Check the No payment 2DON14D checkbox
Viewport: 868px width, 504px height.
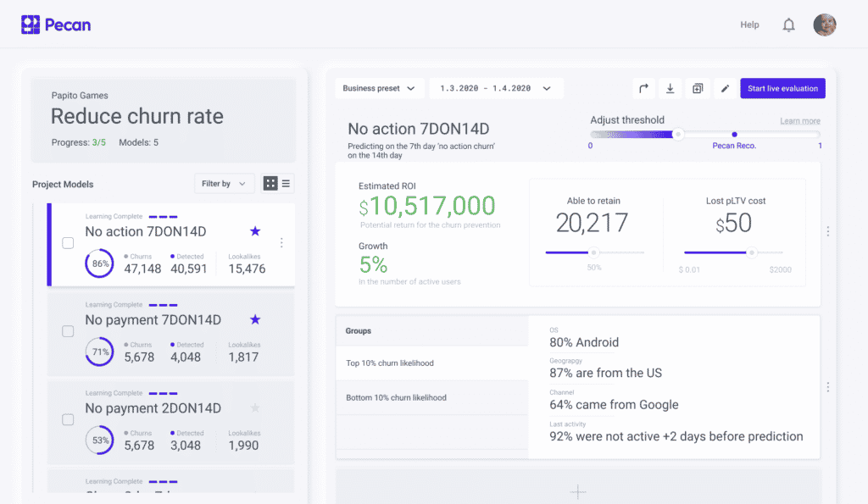[68, 420]
